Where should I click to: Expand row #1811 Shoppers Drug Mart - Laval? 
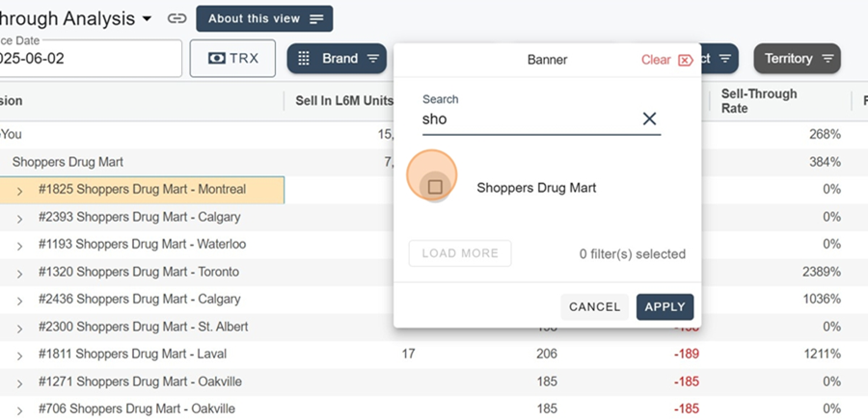tap(19, 355)
